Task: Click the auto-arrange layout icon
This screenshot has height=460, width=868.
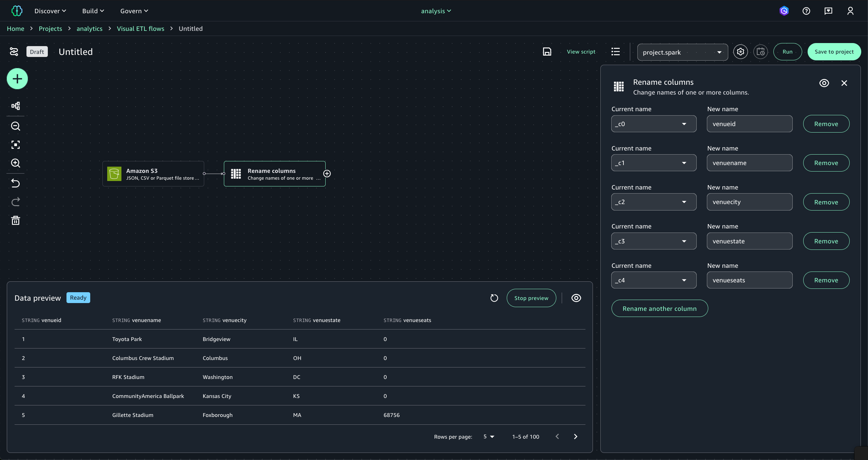Action: 16,106
